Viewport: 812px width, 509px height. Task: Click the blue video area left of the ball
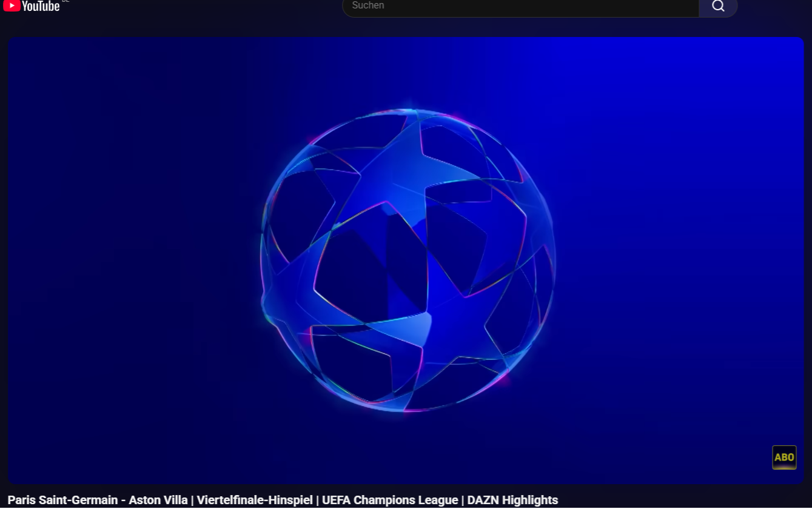[133, 261]
